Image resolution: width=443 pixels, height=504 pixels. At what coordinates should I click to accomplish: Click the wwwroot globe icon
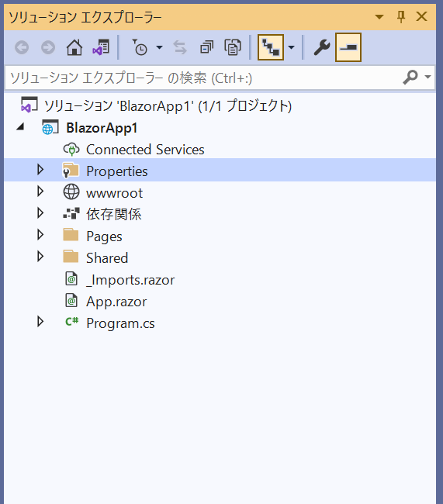[71, 192]
